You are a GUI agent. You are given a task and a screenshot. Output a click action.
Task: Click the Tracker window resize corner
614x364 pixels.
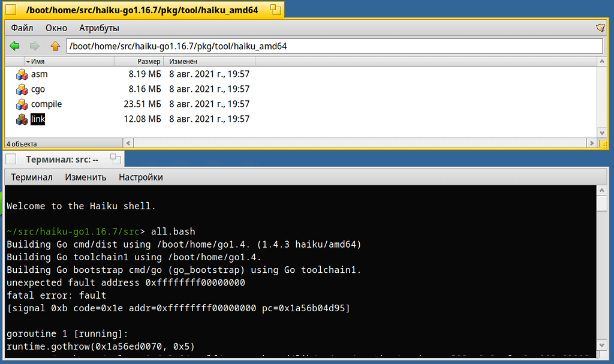pos(603,144)
